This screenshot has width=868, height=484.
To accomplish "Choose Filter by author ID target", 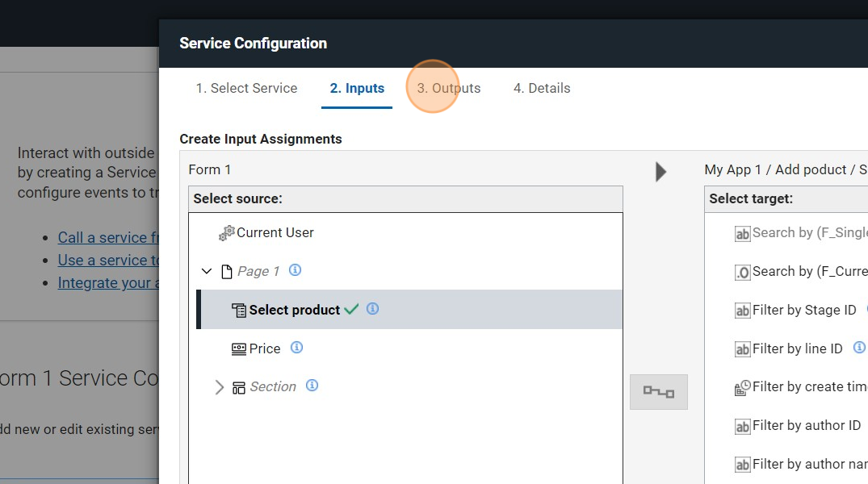I will 806,425.
